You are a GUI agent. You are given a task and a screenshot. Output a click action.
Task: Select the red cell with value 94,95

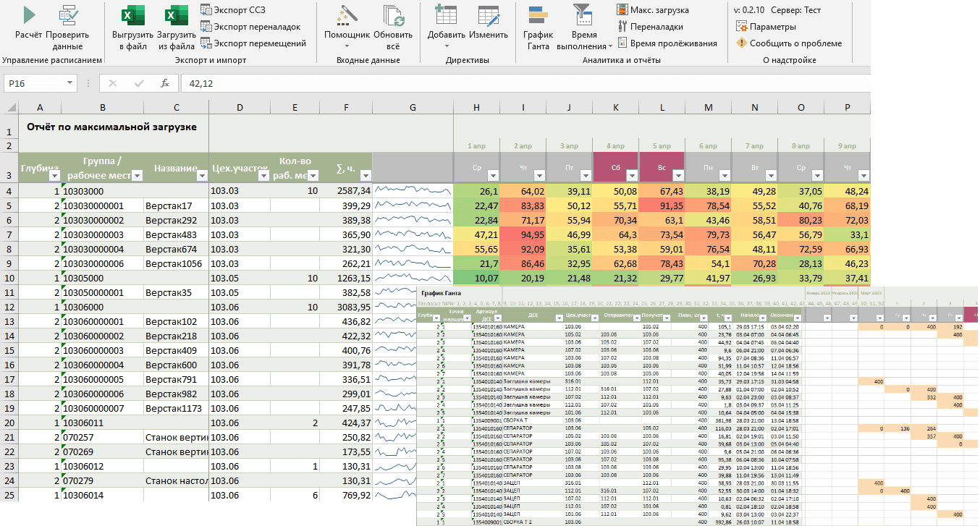pyautogui.click(x=523, y=234)
